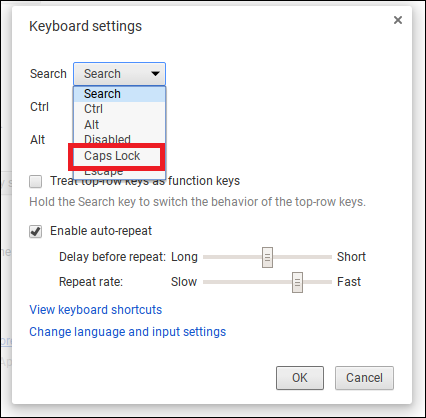Choose Caps Lock from the dropdown list

click(112, 156)
